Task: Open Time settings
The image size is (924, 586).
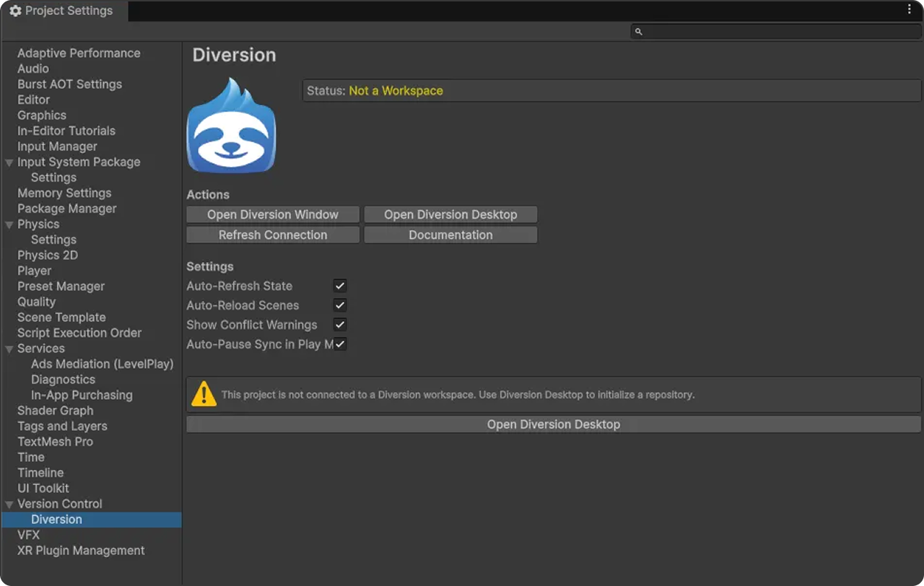Action: [x=31, y=458]
